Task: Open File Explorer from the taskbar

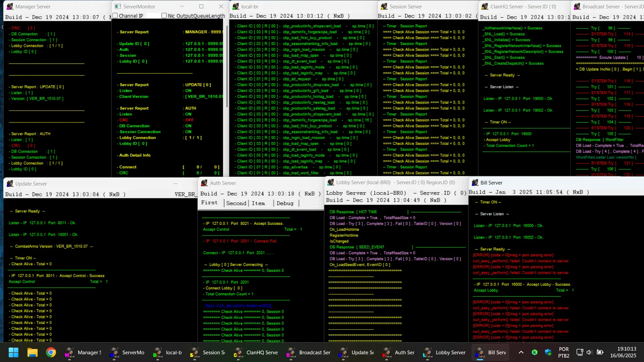Action: 32,352
